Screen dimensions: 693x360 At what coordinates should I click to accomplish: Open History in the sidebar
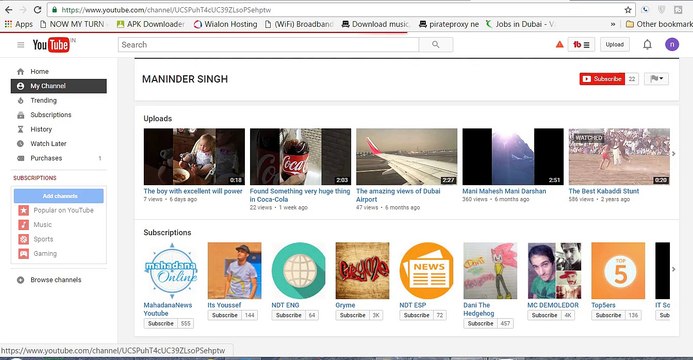point(41,129)
